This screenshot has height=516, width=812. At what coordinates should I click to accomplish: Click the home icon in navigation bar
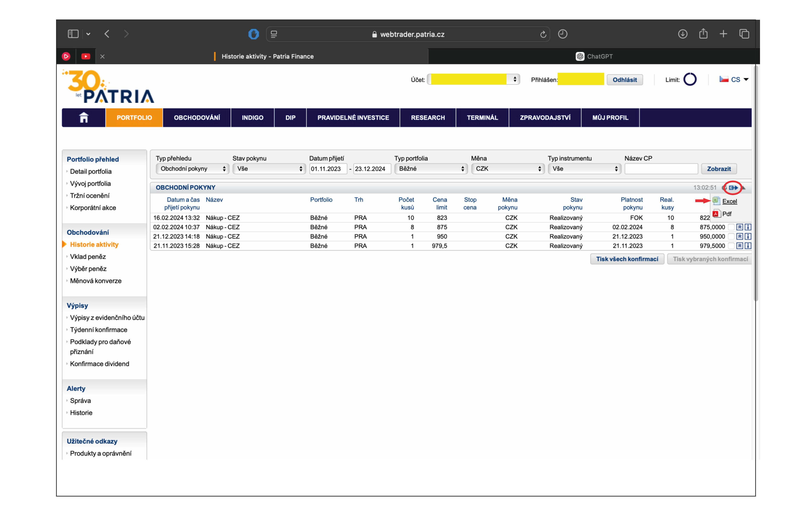[x=84, y=117]
